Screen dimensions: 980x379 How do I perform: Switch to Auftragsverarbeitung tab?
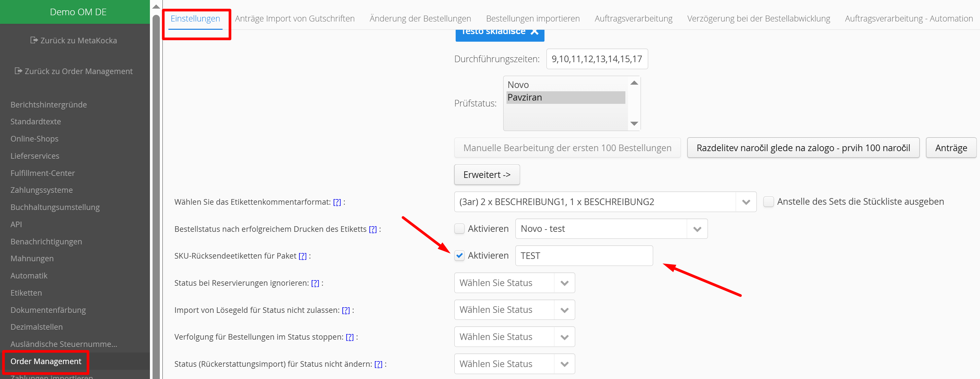click(x=633, y=19)
